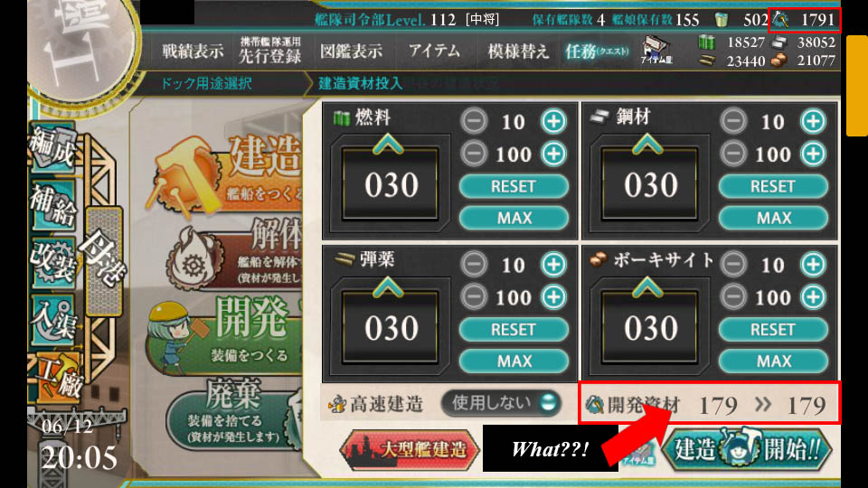Raise 燃料 counter using up chevron

click(388, 145)
